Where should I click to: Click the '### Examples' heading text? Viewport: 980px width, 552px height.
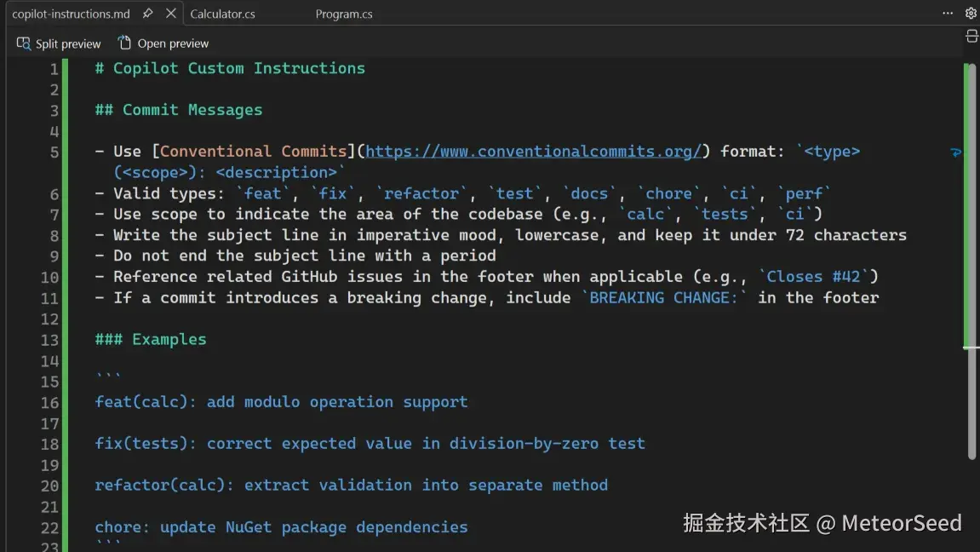[150, 339]
